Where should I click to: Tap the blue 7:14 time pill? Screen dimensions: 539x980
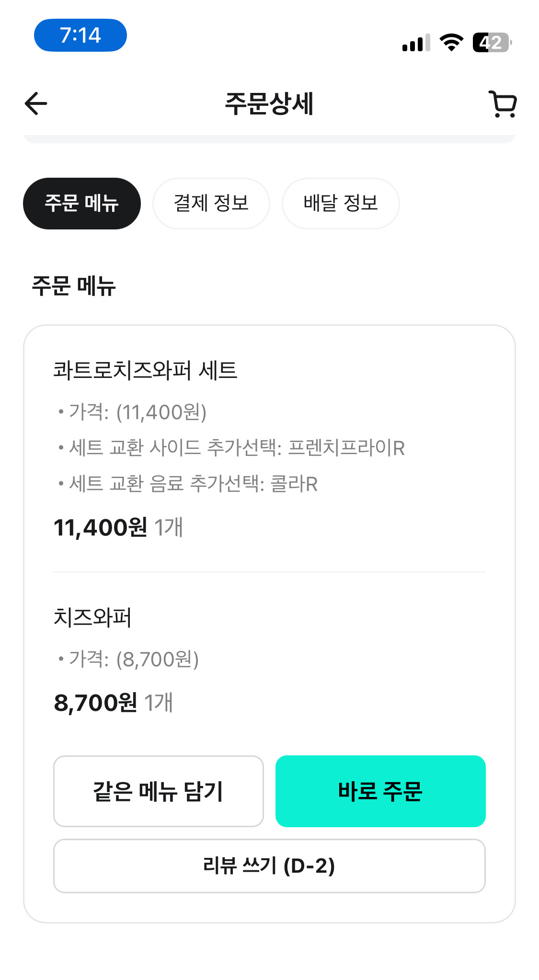80,35
